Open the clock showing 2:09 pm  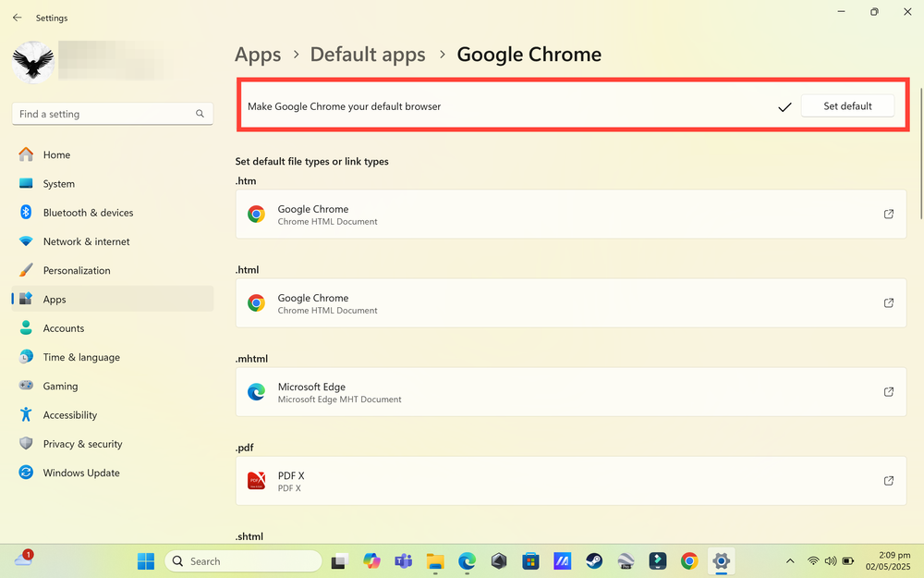(887, 561)
